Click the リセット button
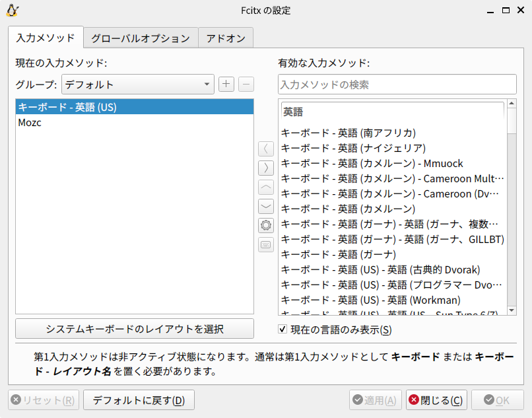Image resolution: width=532 pixels, height=418 pixels. click(44, 400)
